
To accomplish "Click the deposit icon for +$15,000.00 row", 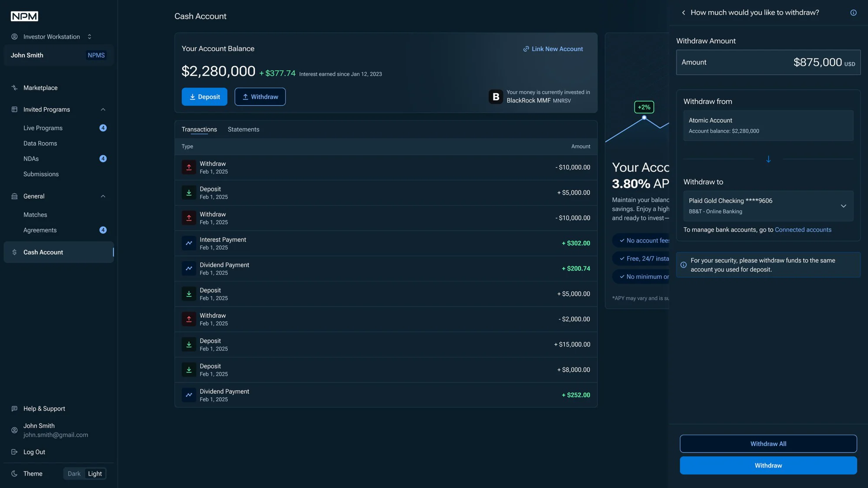I will click(x=189, y=344).
